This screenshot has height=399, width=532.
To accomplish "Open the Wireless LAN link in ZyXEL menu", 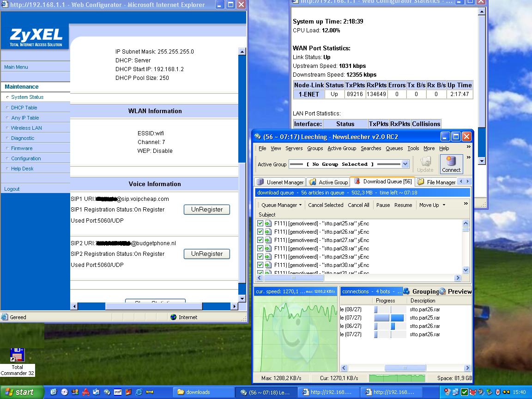I will tap(26, 128).
